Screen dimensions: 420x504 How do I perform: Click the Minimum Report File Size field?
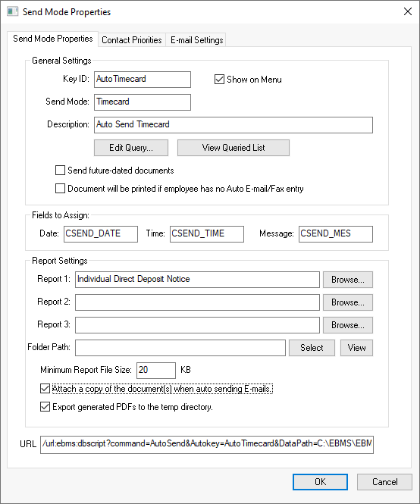[x=156, y=371]
